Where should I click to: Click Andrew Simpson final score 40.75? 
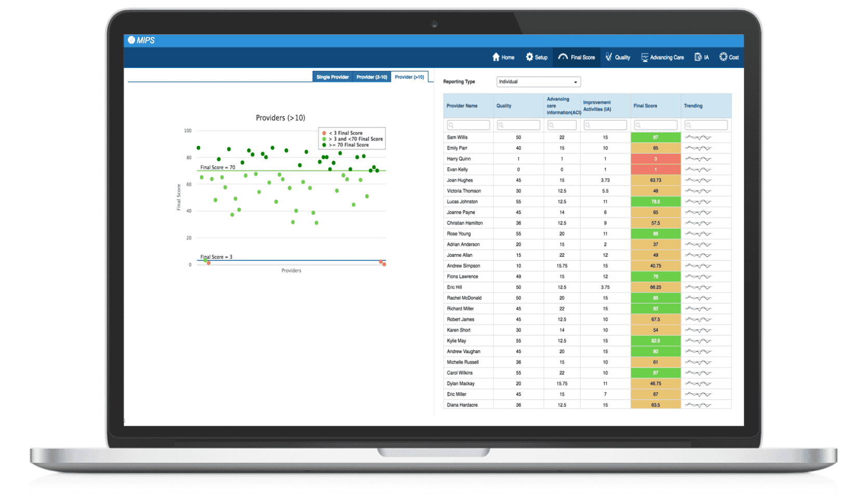[x=656, y=266]
